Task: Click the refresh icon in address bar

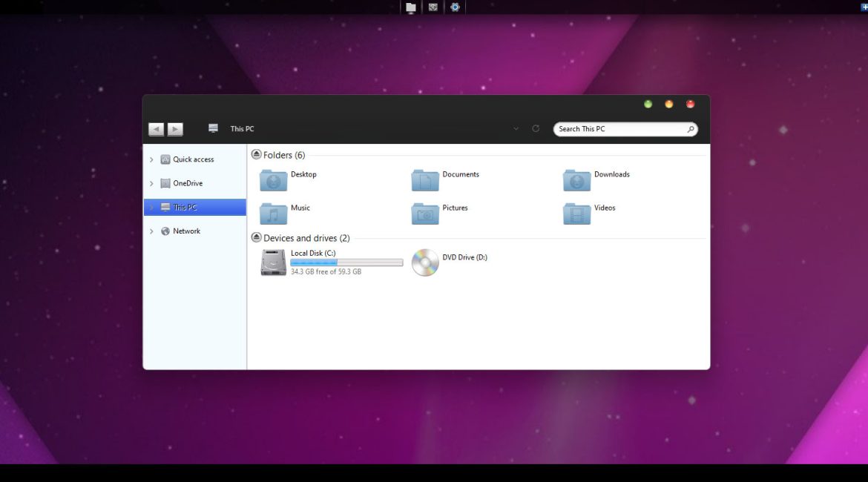Action: pos(536,129)
